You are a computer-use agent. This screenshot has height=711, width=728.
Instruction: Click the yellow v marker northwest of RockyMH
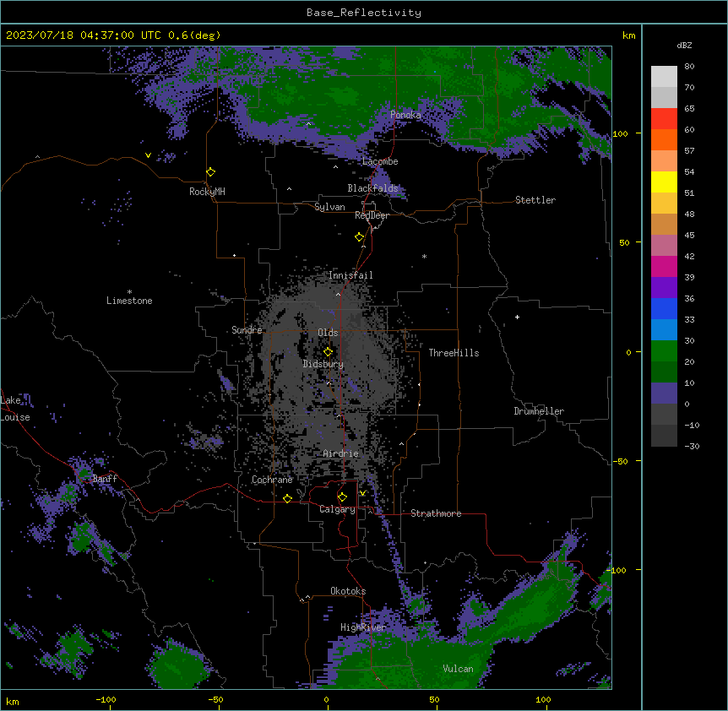pos(148,155)
